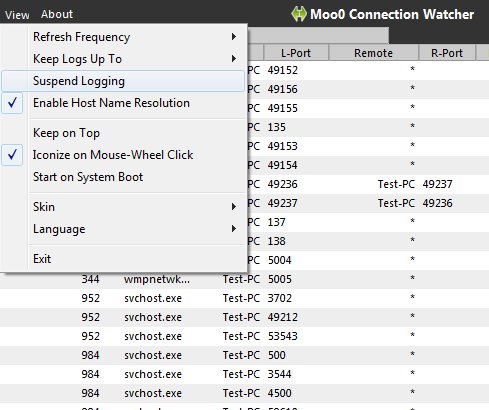This screenshot has width=489, height=410.
Task: Click L-Port 3544 cell
Action: click(280, 374)
